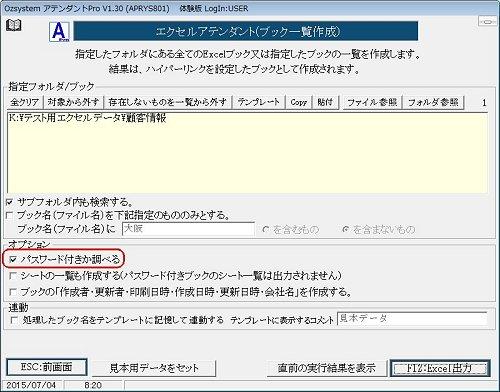Click the blue letter A application logo
The height and width of the screenshot is (392, 500).
tap(59, 32)
